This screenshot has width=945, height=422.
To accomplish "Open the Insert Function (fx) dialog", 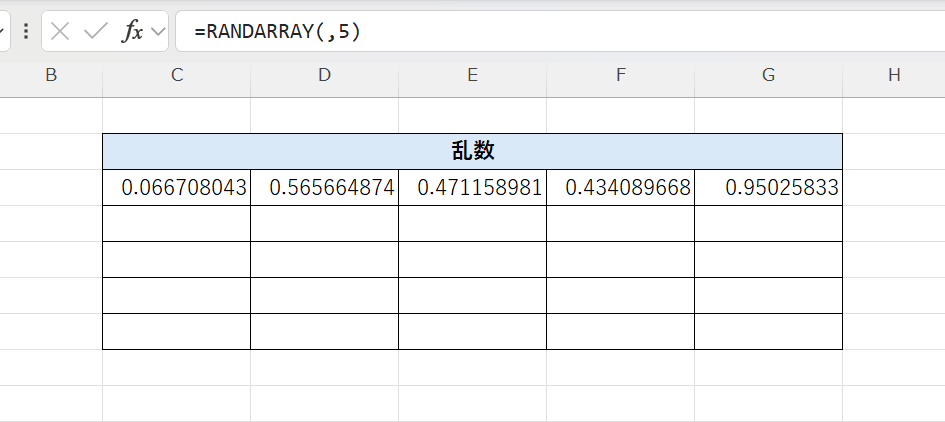I will (131, 32).
